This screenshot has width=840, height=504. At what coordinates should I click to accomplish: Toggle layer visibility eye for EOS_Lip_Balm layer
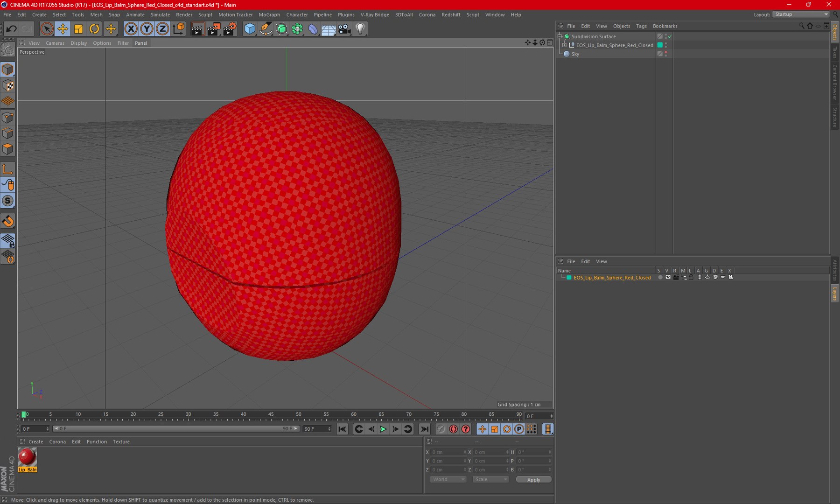point(668,277)
